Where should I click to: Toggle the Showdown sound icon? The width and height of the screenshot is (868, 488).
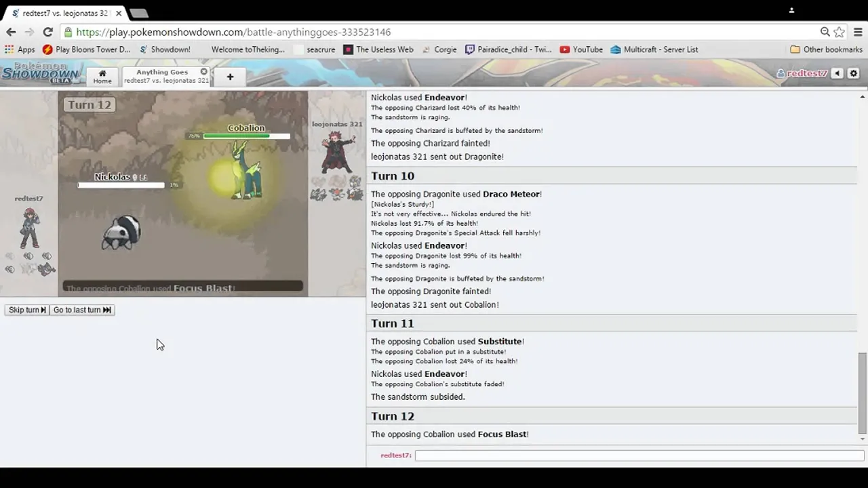pos(837,73)
